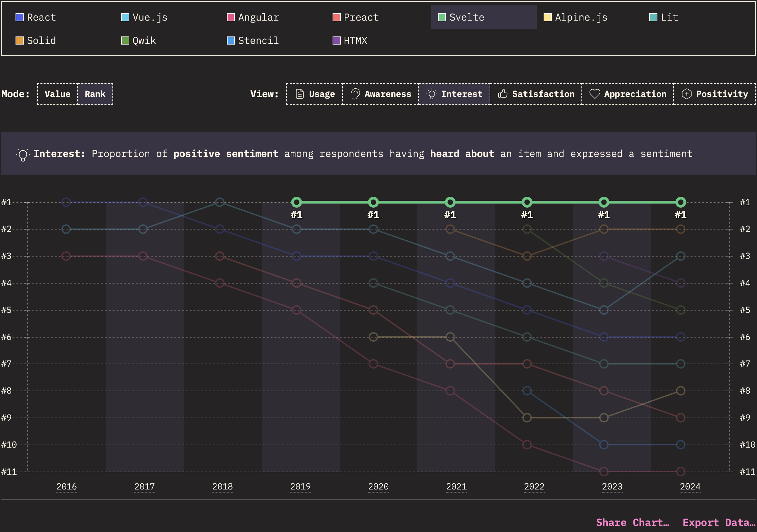The image size is (757, 532).
Task: Highlight React via its legend label
Action: coord(41,17)
